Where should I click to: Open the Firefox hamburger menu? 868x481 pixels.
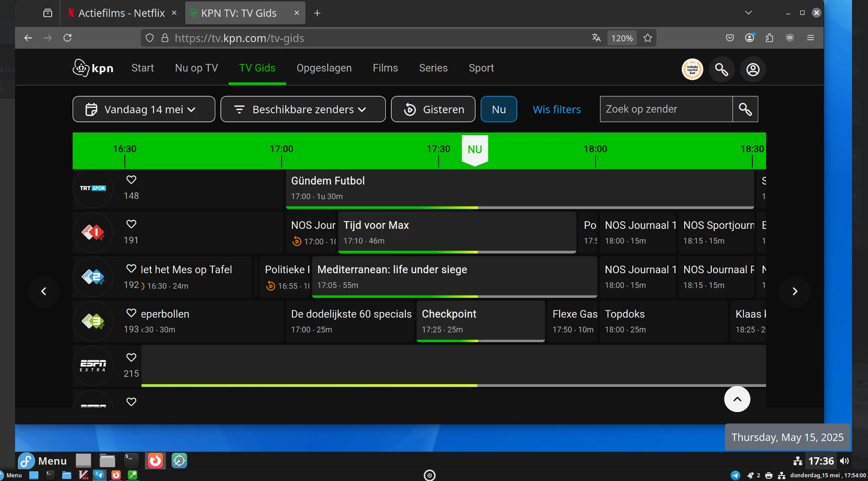810,38
